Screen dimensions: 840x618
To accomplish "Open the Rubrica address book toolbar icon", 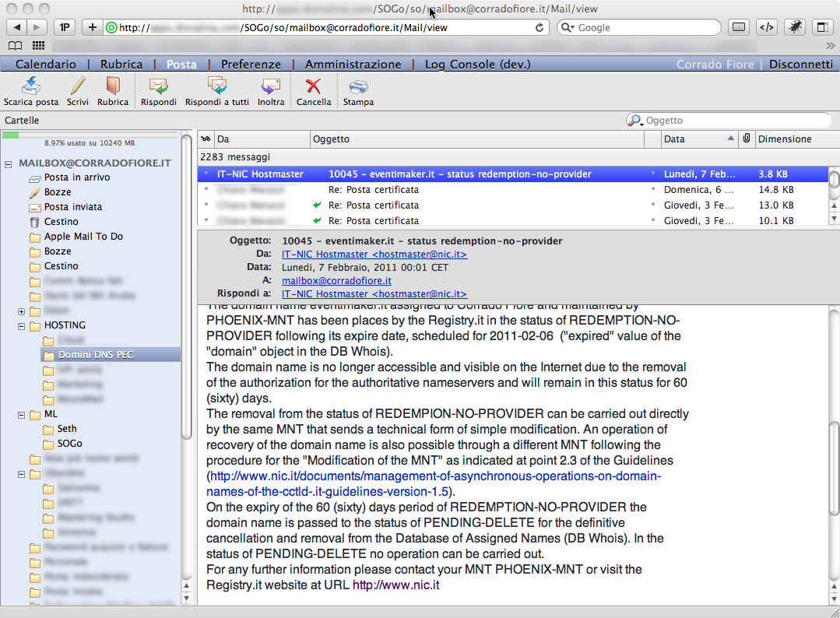I will (113, 86).
